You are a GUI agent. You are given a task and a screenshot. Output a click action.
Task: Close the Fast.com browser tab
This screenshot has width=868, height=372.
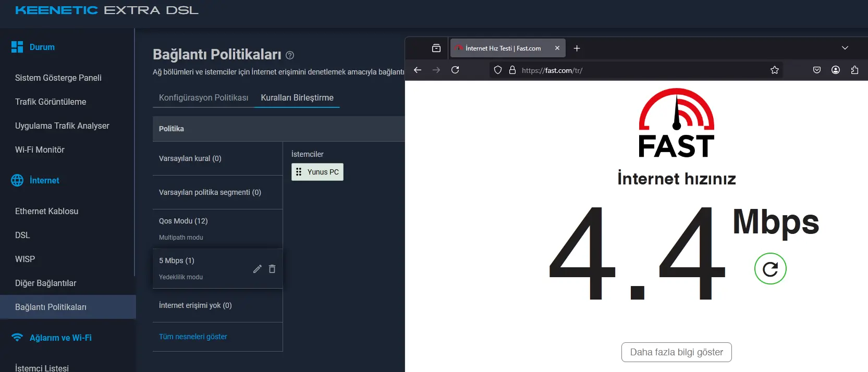(557, 48)
